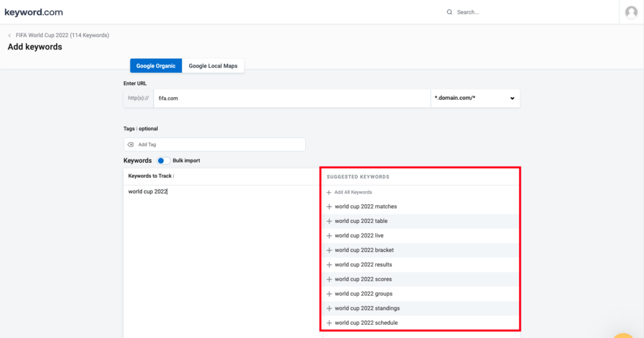Viewport: 644px width, 338px height.
Task: Go back to FIFA World Cup 2022 project link
Action: click(62, 35)
